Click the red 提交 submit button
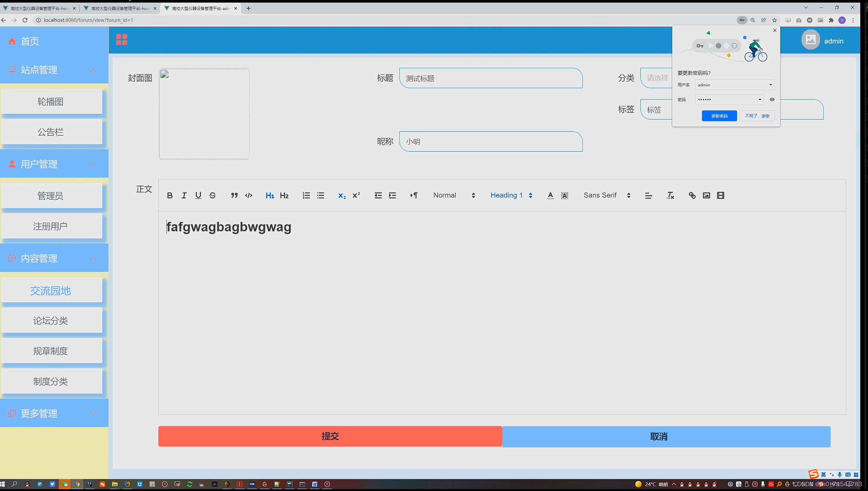Viewport: 868px width, 491px height. point(330,436)
